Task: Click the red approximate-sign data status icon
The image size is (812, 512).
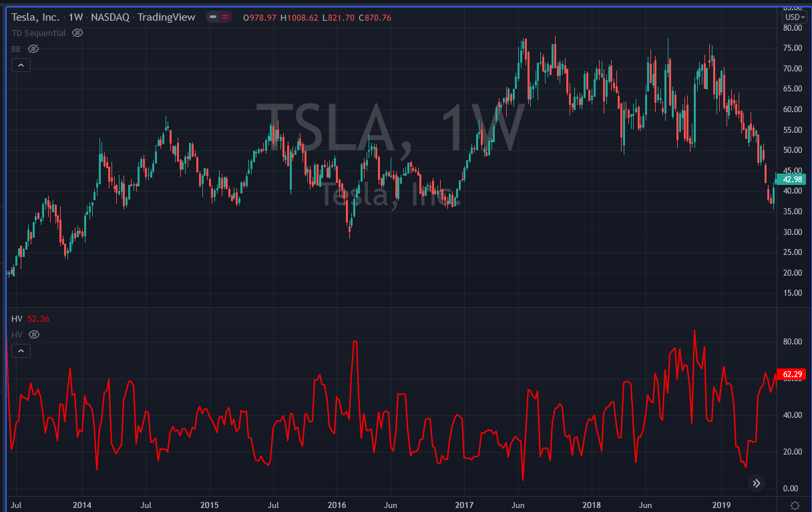Action: point(225,17)
